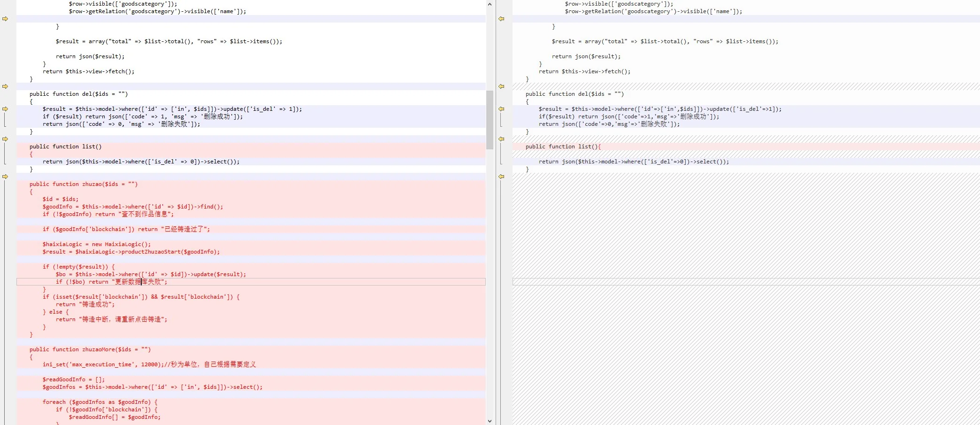Click scroll-down arrow of left pane scrollbar
Screen dimensions: 980x425
(x=490, y=421)
